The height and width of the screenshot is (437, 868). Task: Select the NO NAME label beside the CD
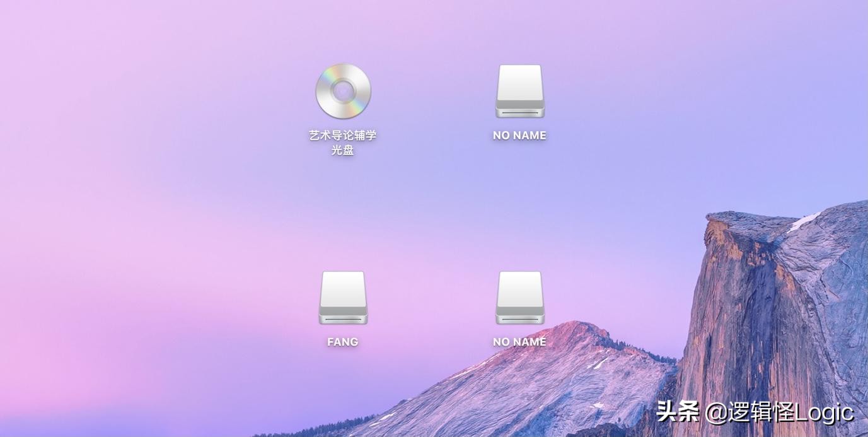pos(519,134)
